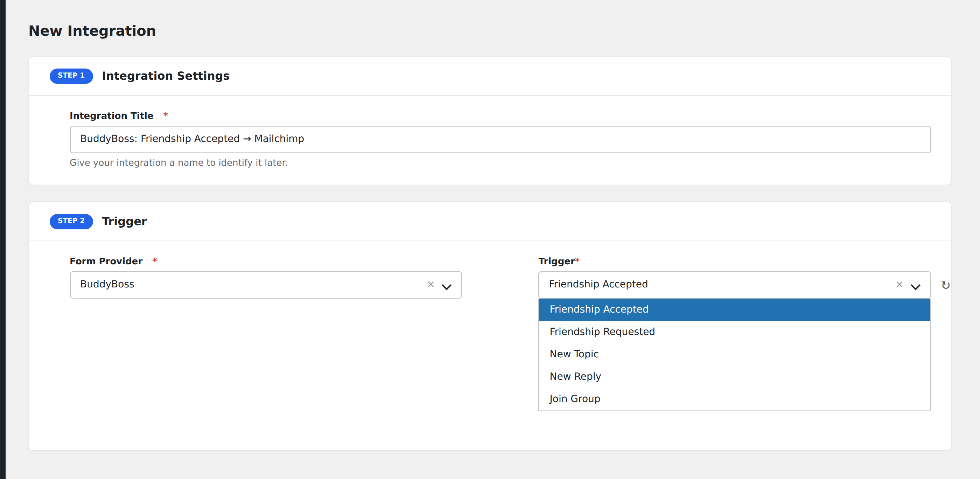980x479 pixels.
Task: Click the STEP 1 badge
Action: [71, 76]
